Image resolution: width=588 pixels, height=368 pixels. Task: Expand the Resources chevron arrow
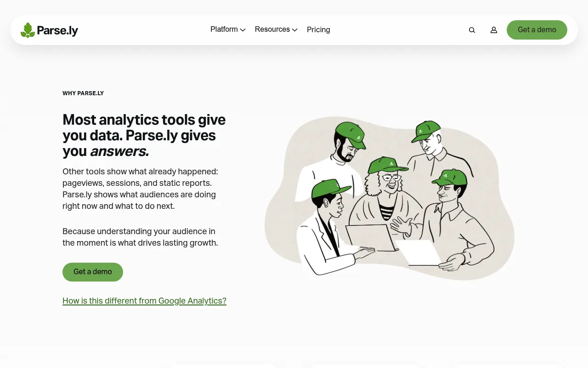pos(295,30)
